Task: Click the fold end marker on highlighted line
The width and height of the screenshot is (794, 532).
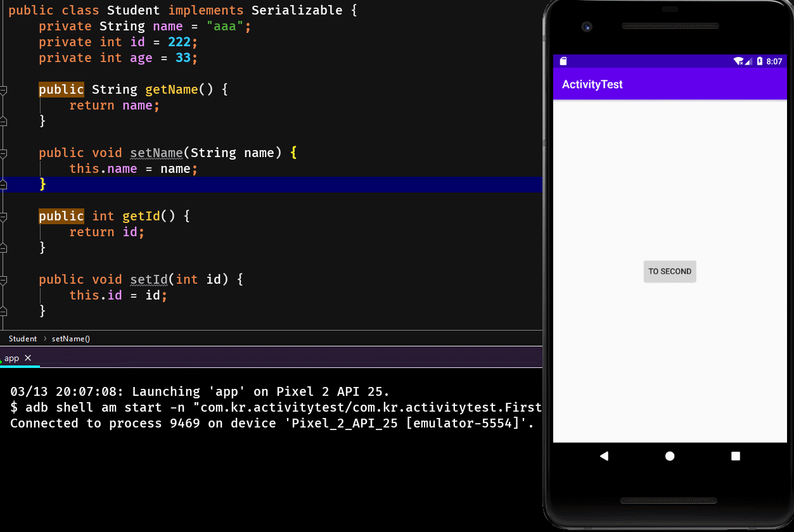Action: [3, 184]
